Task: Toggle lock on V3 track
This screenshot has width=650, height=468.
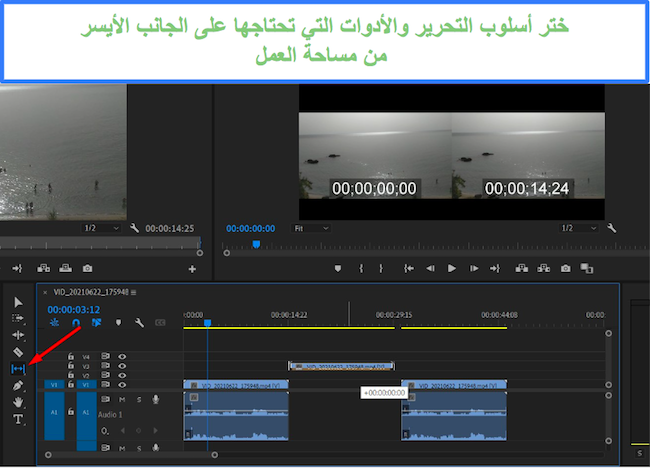Action: (x=71, y=366)
